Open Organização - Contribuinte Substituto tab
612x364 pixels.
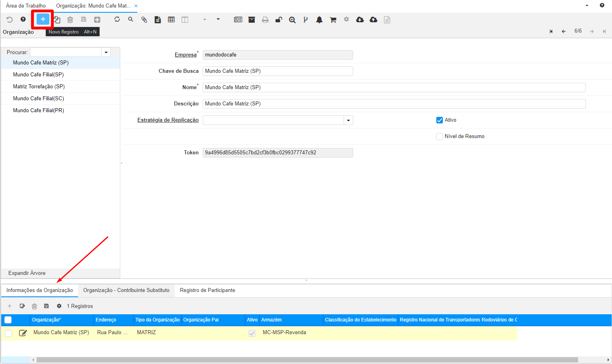126,290
